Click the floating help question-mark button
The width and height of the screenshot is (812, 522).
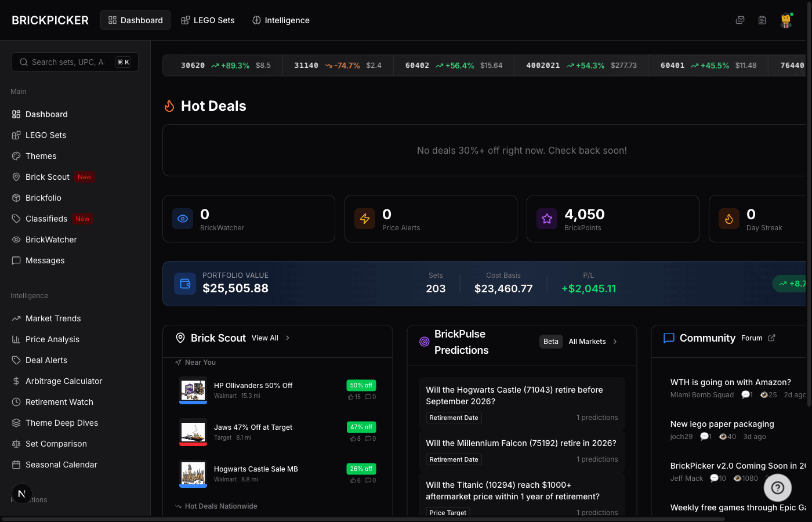[778, 488]
